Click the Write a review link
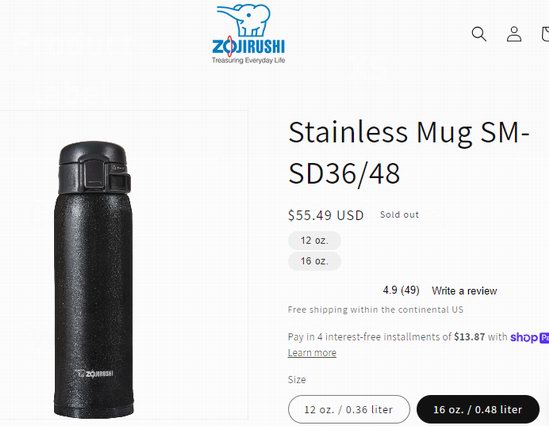Viewport: 549px width, 426px height. 464,291
